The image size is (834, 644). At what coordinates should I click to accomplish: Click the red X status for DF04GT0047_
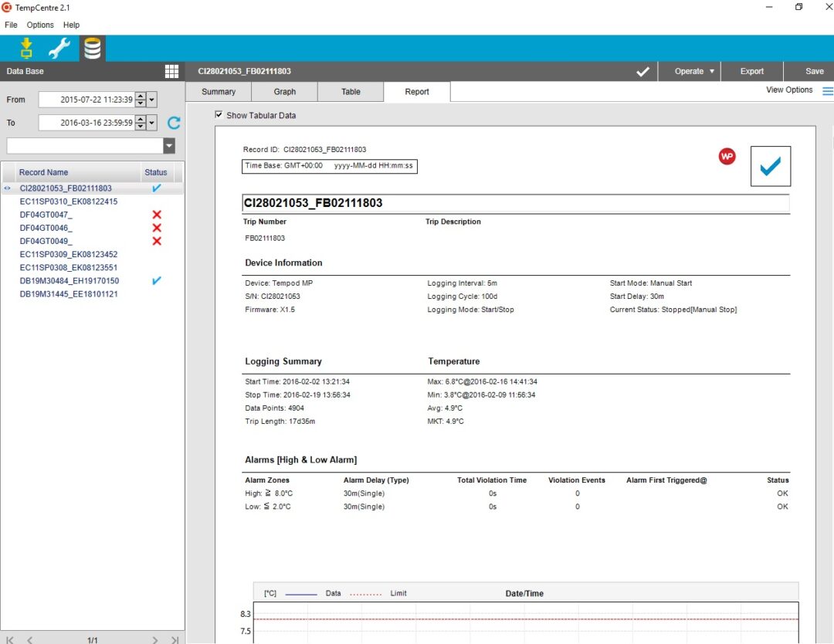(157, 214)
